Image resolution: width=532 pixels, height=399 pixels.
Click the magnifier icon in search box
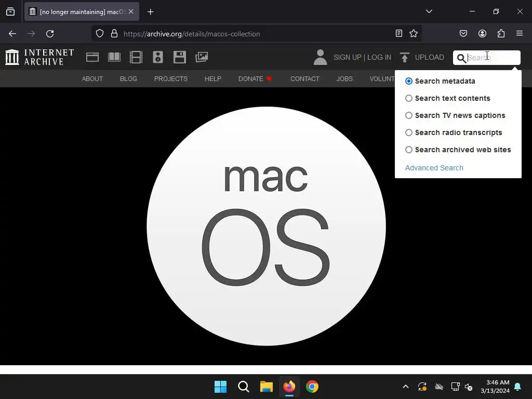pos(461,58)
